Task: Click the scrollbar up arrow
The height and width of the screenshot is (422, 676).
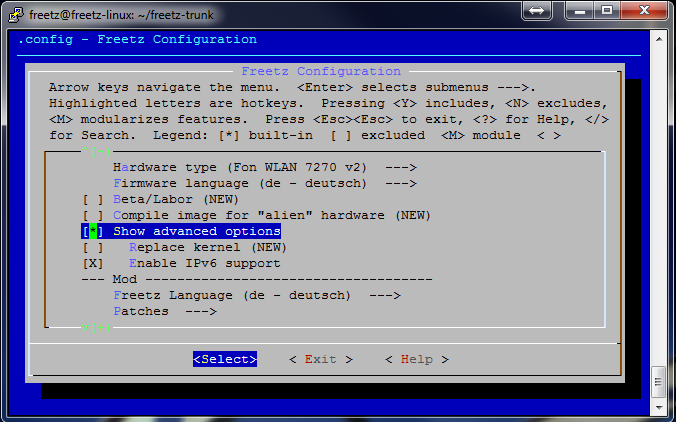Action: (658, 37)
